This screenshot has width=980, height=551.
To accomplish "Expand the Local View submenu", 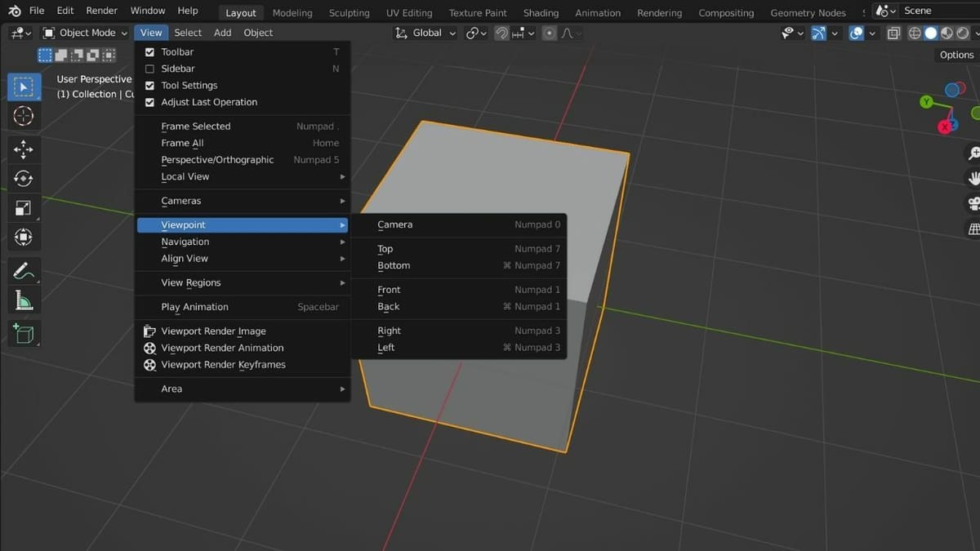I will click(243, 176).
